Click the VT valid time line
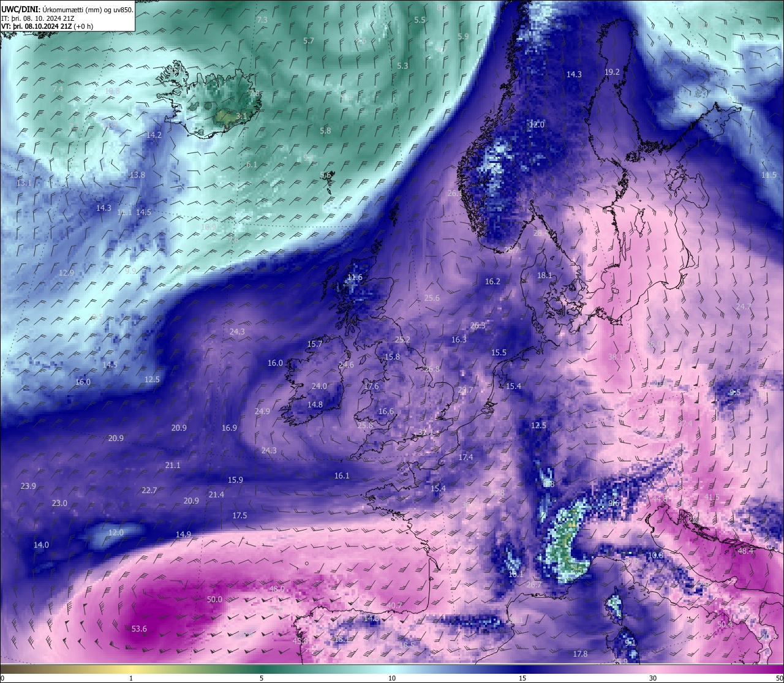784x683 pixels. pyautogui.click(x=48, y=26)
